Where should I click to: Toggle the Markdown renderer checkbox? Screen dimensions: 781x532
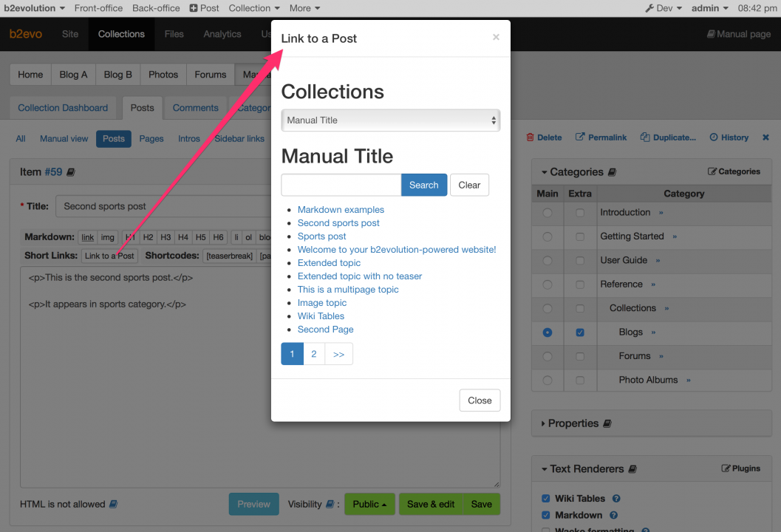click(546, 515)
